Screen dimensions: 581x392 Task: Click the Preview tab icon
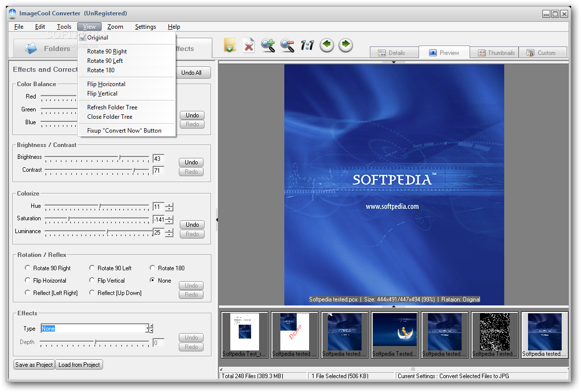(433, 52)
